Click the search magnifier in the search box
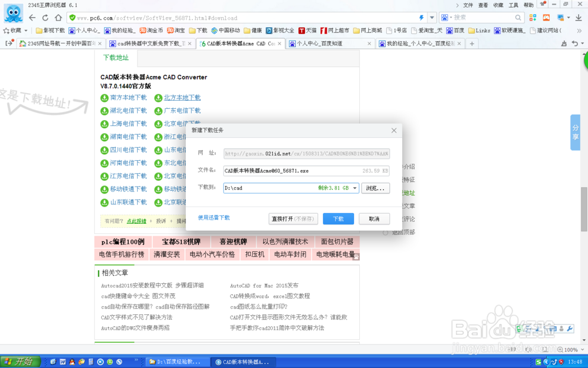The height and width of the screenshot is (368, 588). (x=517, y=17)
